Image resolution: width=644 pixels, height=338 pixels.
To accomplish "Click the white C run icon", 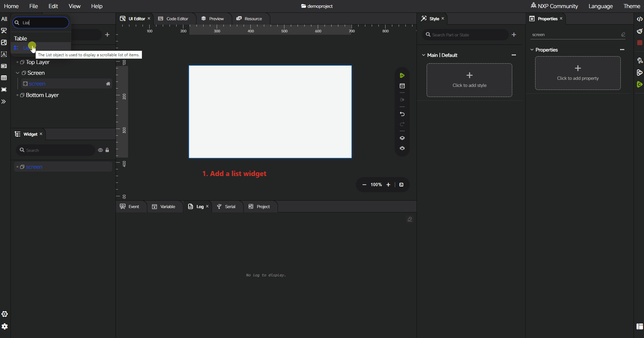I will point(640,72).
